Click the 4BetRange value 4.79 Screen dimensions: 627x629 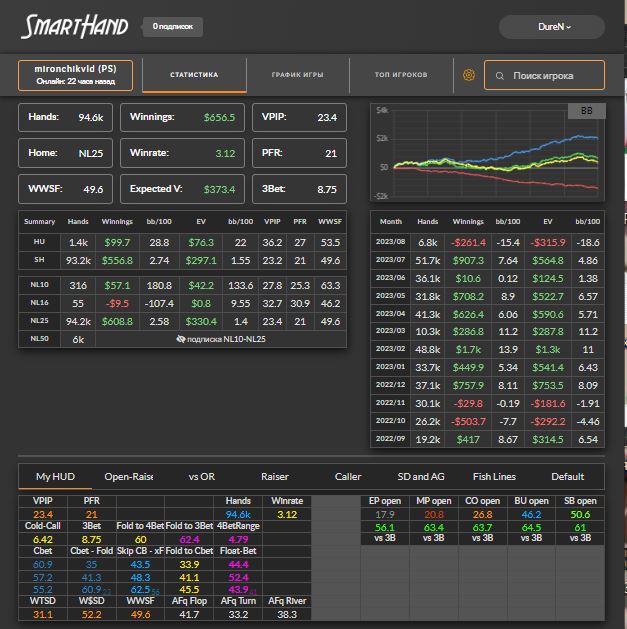click(x=238, y=540)
